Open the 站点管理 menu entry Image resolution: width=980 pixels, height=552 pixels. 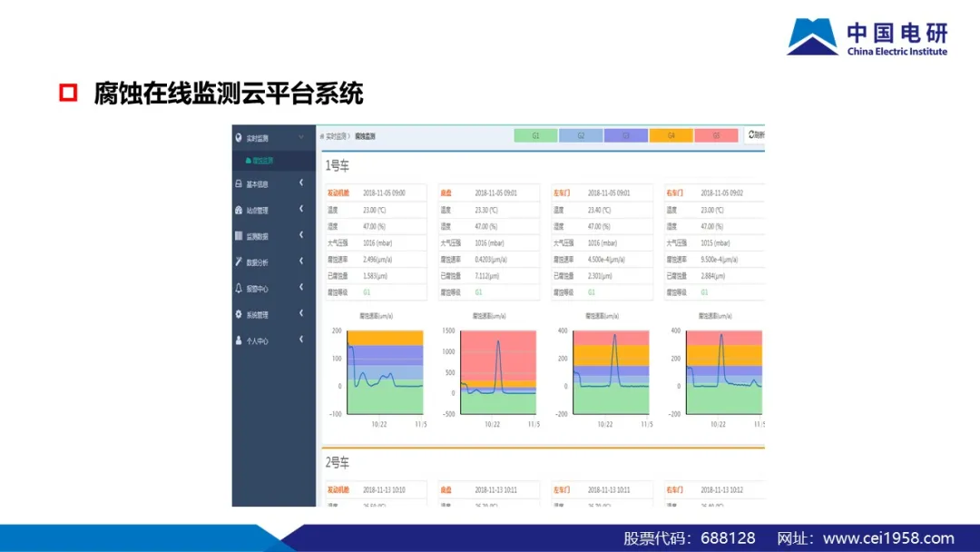tap(257, 211)
